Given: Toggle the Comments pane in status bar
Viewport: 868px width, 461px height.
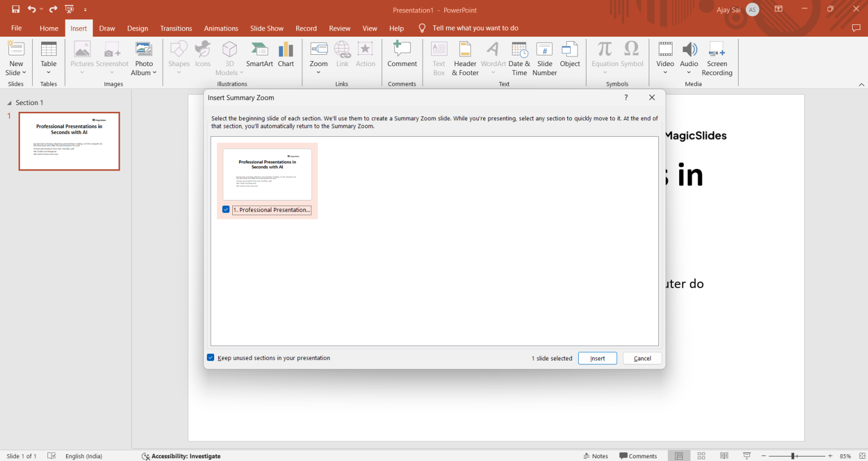Looking at the screenshot, I should (638, 456).
